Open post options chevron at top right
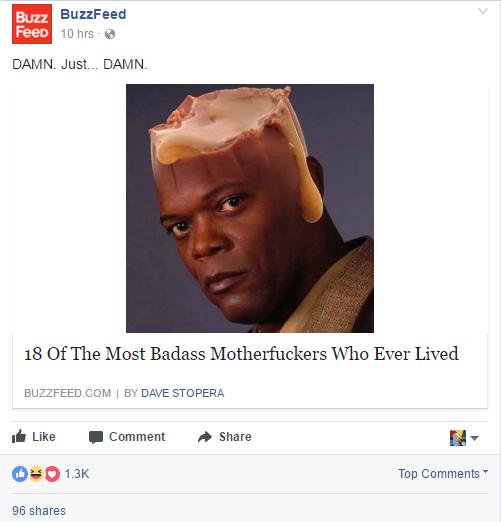Viewport: 501px width, 522px height. [483, 12]
